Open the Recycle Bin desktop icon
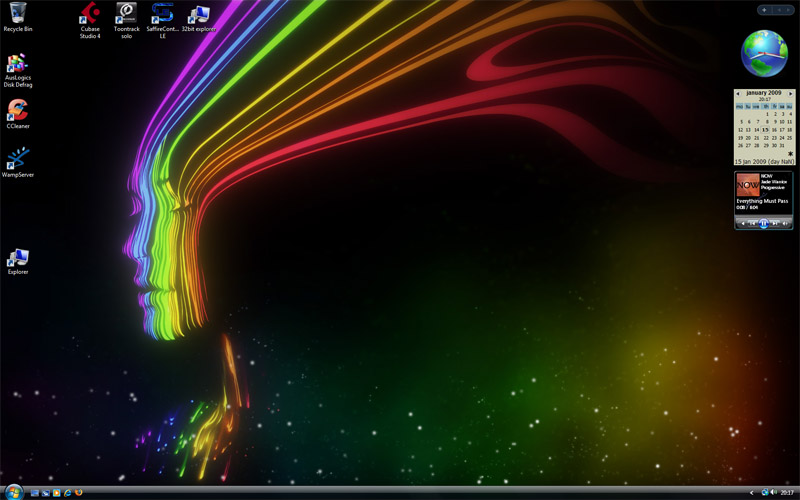Image resolution: width=800 pixels, height=500 pixels. pyautogui.click(x=17, y=15)
